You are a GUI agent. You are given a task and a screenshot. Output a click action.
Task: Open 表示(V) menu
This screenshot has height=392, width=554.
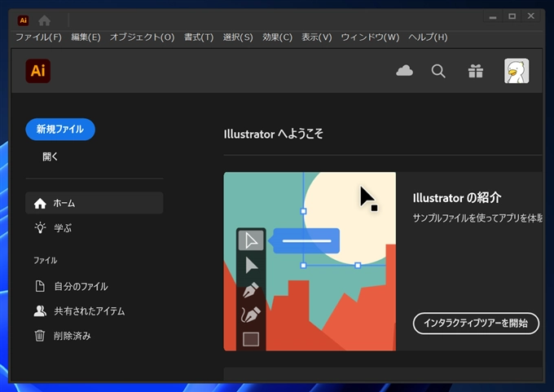[317, 37]
